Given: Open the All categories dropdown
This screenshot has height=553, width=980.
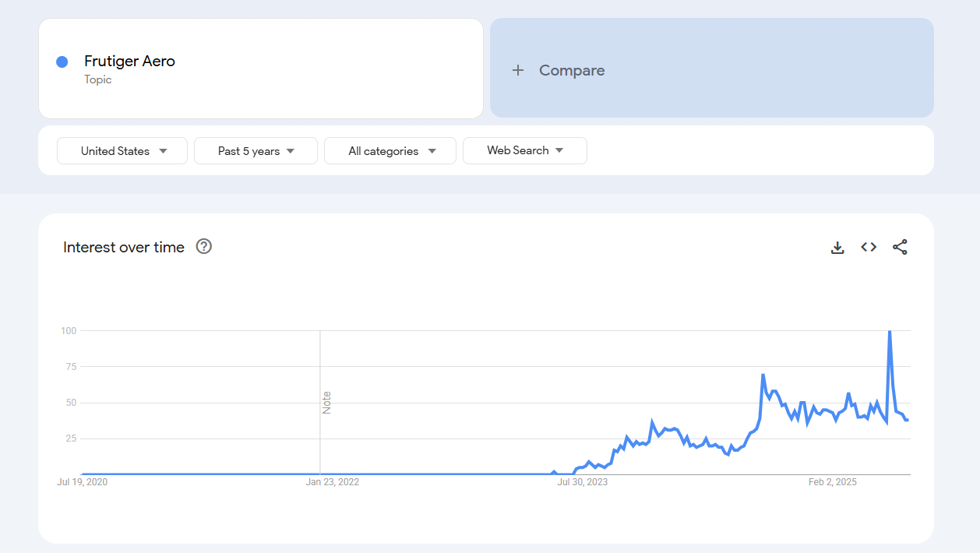Looking at the screenshot, I should 390,151.
